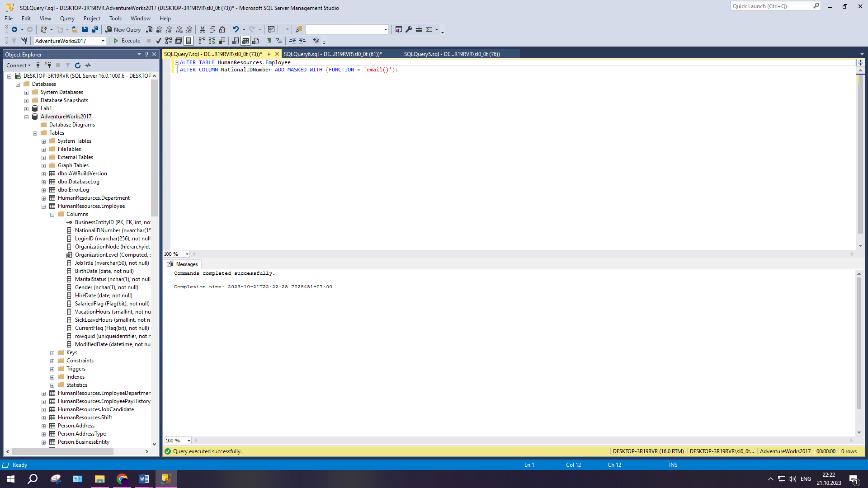Click the Increase Indent icon

tap(302, 41)
